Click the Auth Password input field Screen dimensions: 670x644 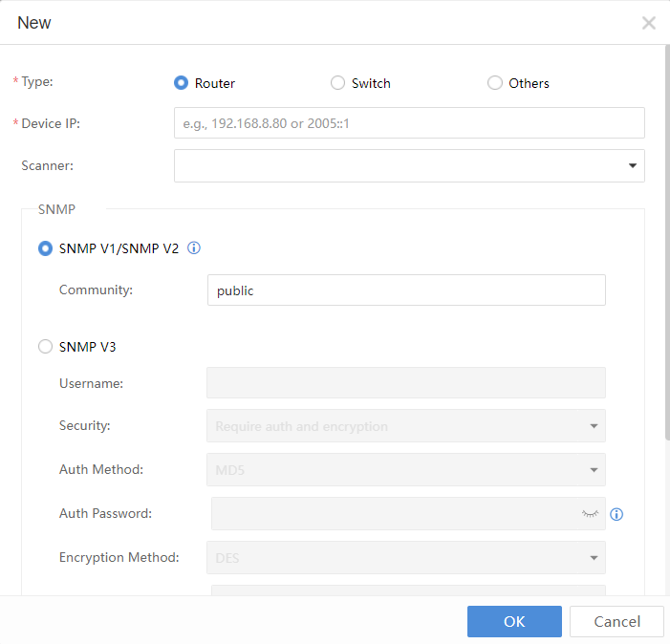tap(392, 514)
